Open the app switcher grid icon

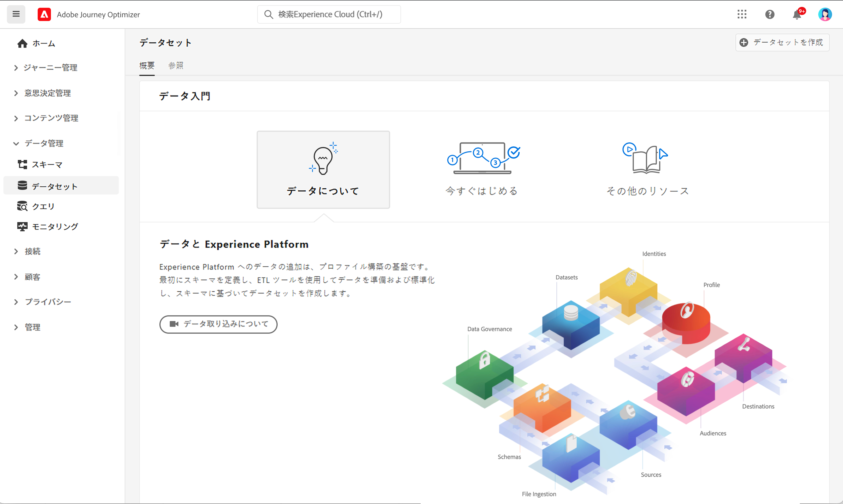[742, 14]
